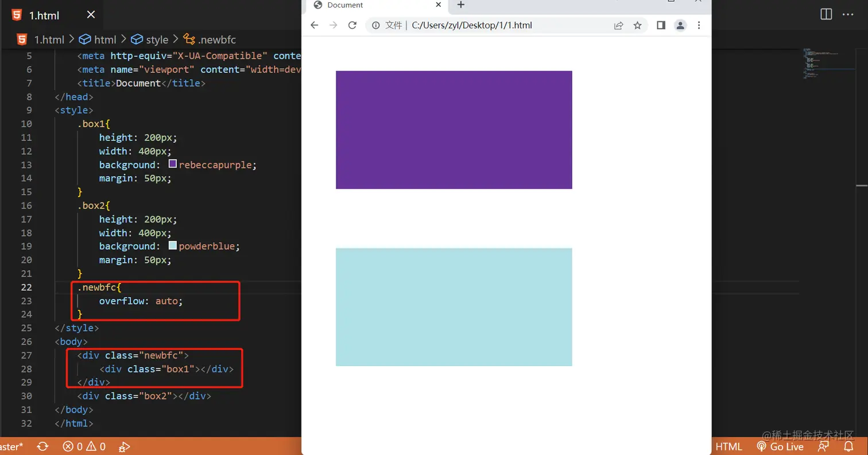
Task: Click the '<meta name="viewport"' line
Action: coord(189,69)
